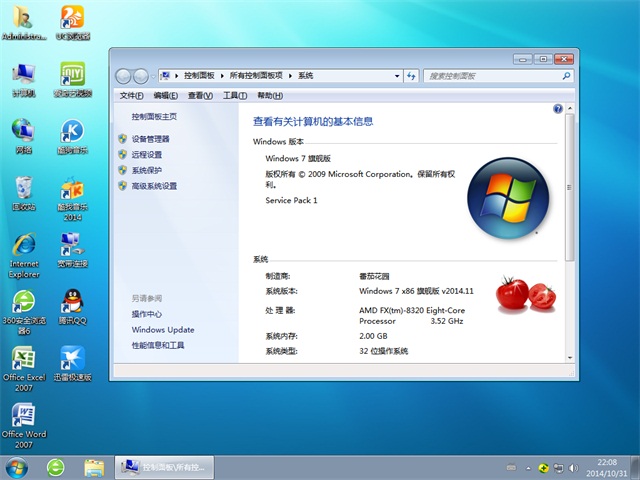
Task: Click the volume speaker tray icon
Action: tap(573, 468)
